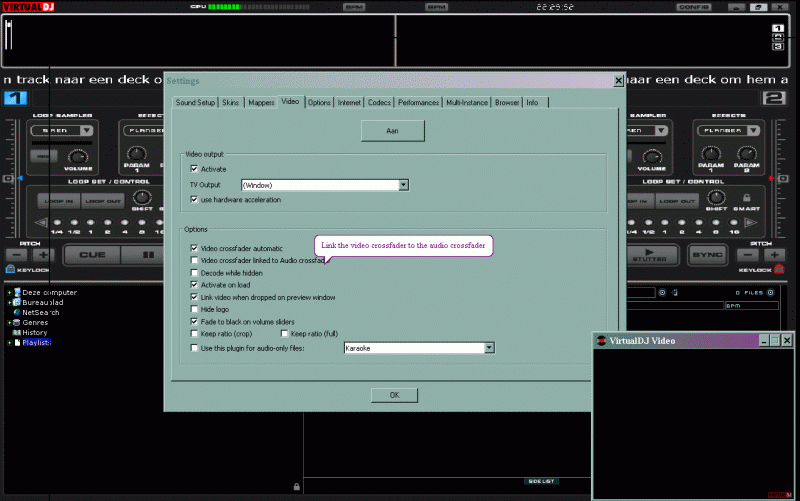Enable Use this plugin for audio-only files
Screen dimensions: 800x501
[194, 348]
